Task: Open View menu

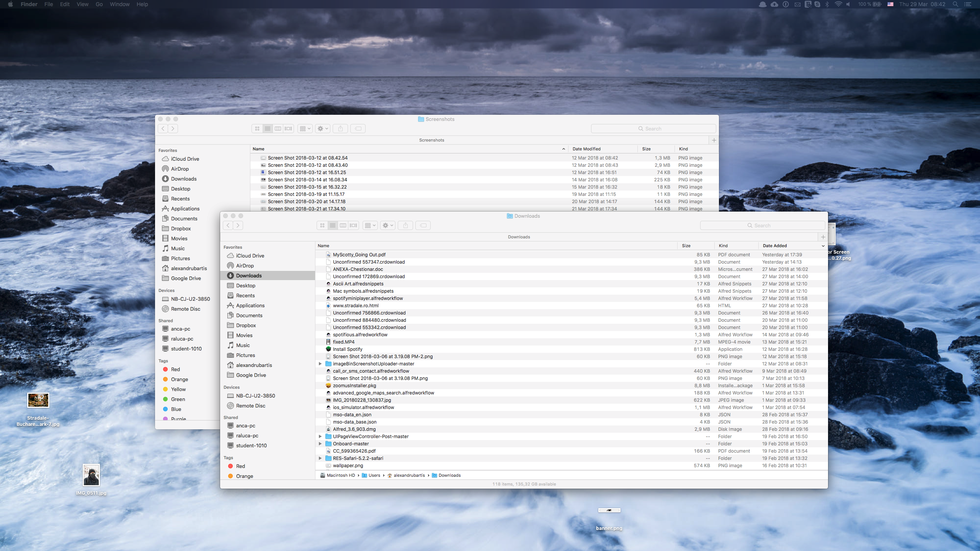Action: click(x=82, y=4)
